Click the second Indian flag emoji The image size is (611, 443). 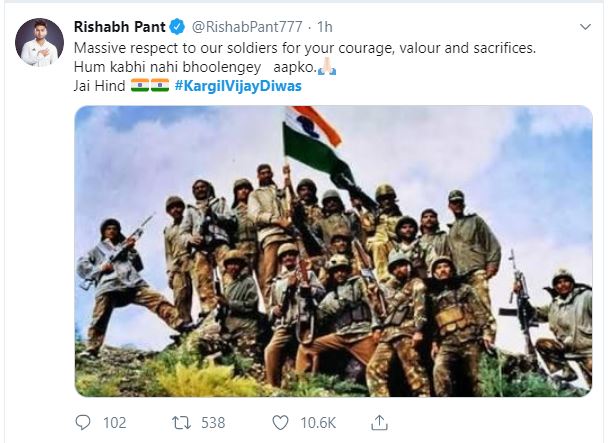(160, 85)
